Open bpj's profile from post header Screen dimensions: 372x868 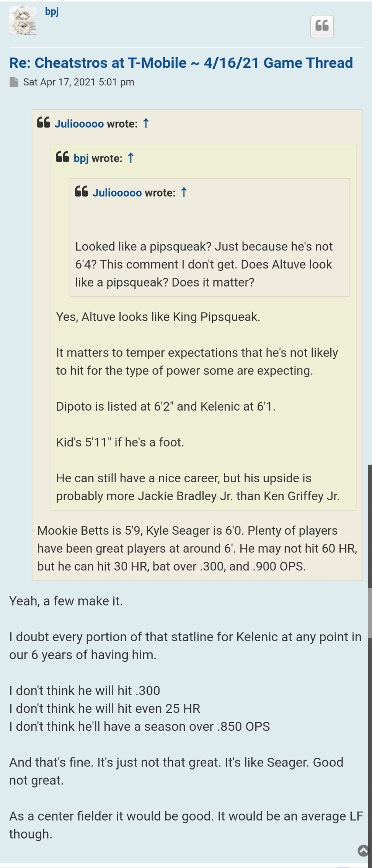tap(52, 11)
